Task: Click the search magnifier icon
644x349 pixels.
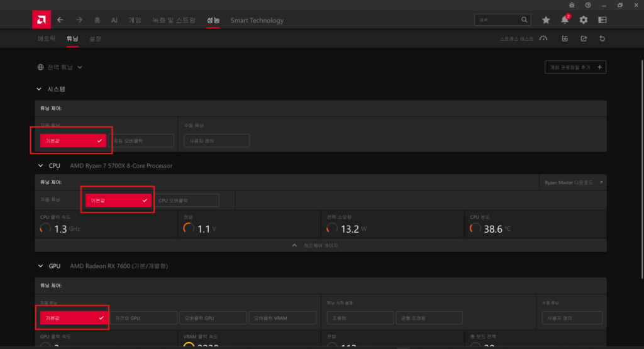Action: click(x=525, y=19)
